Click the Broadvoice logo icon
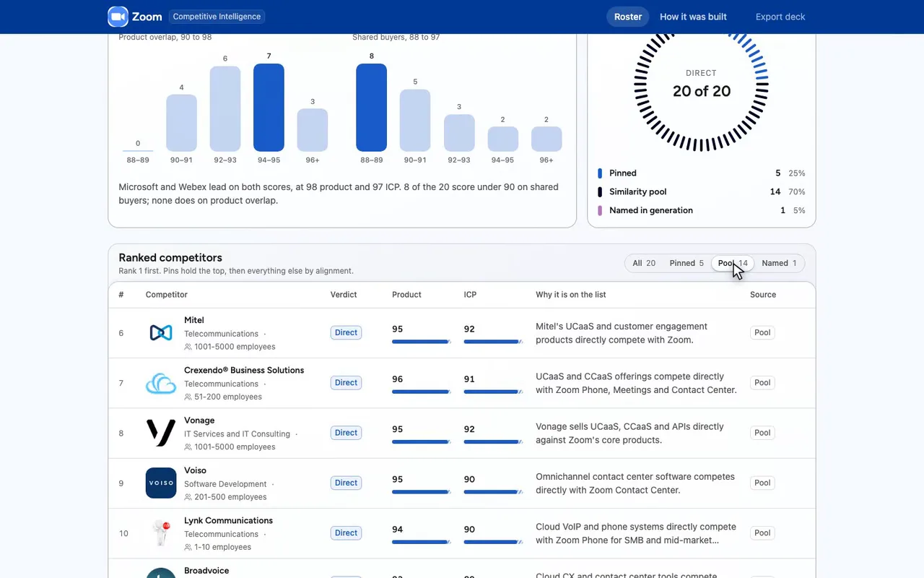Viewport: 924px width, 578px height. pyautogui.click(x=161, y=573)
